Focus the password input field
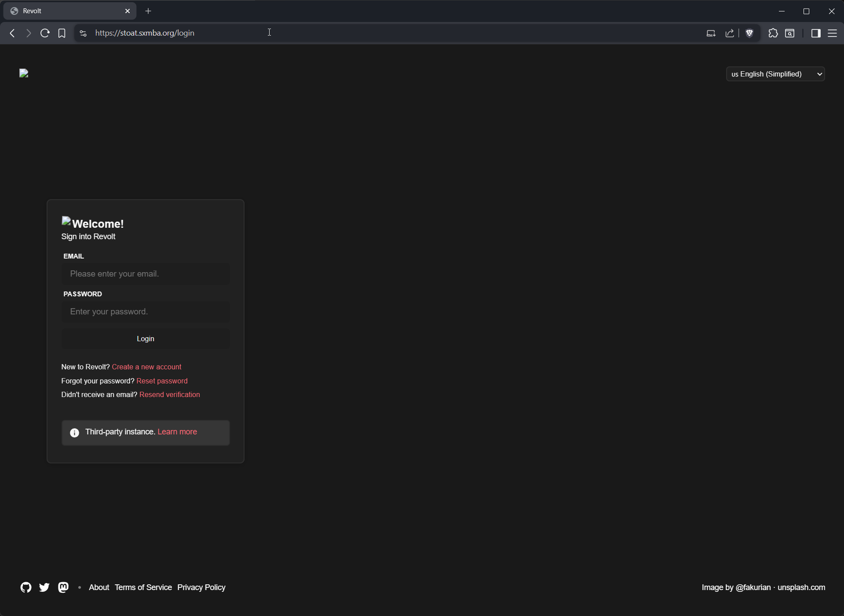Viewport: 844px width, 616px height. (146, 311)
